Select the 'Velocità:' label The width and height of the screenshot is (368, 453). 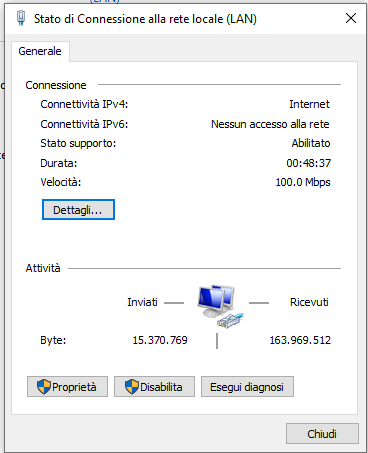click(61, 182)
